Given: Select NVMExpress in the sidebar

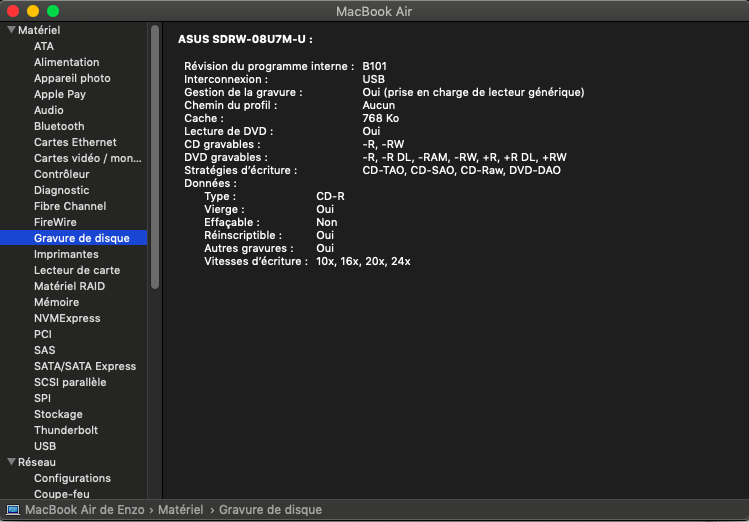Looking at the screenshot, I should pos(67,318).
